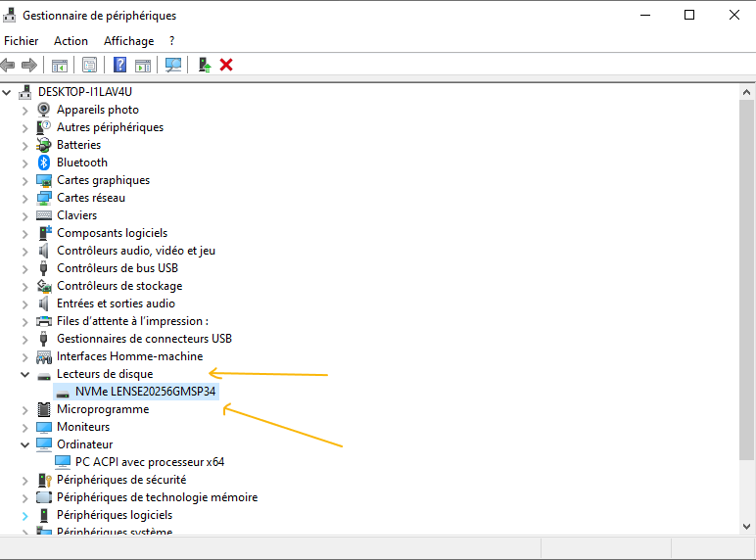Open the Affichage menu
This screenshot has height=560, width=756.
click(128, 41)
